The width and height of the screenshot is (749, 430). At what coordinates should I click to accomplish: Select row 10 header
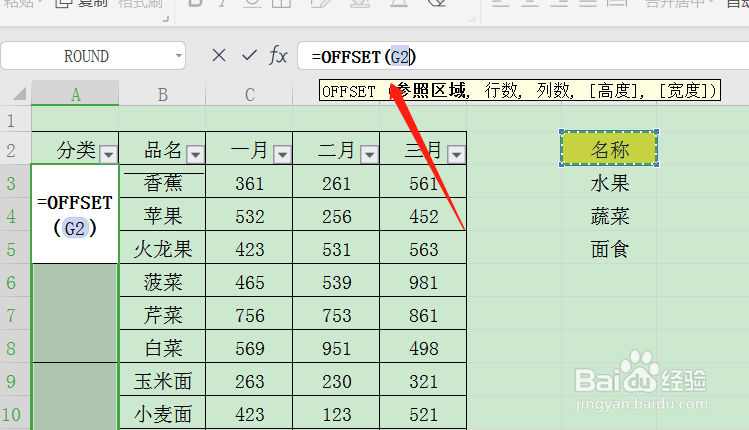[x=15, y=413]
